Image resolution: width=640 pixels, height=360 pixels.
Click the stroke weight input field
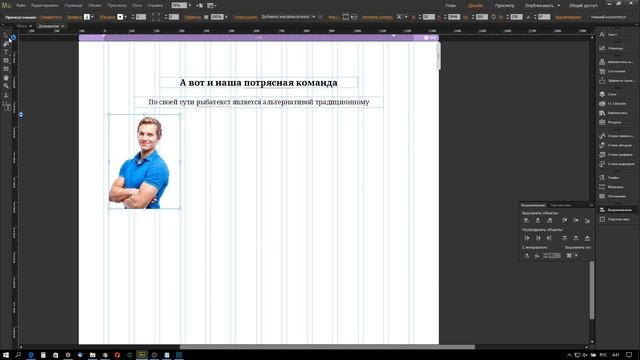point(141,17)
